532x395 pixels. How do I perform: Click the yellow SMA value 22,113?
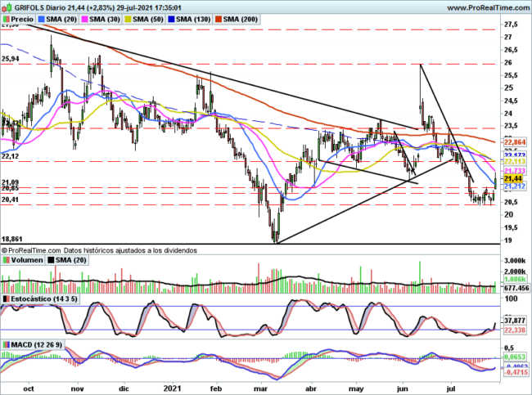pyautogui.click(x=515, y=161)
